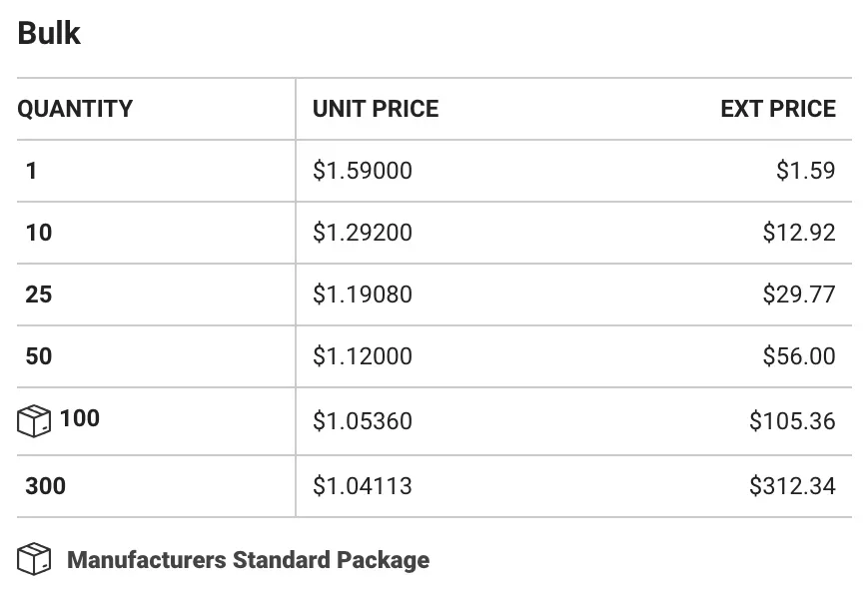Click the package icon beside quantity 100
This screenshot has height=596, width=868.
(x=34, y=421)
